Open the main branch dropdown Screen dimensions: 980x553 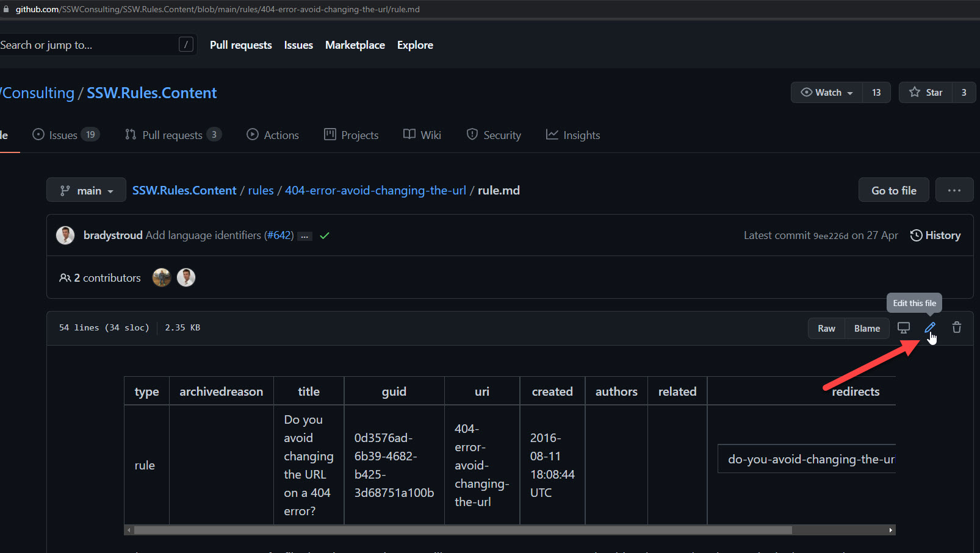(87, 190)
